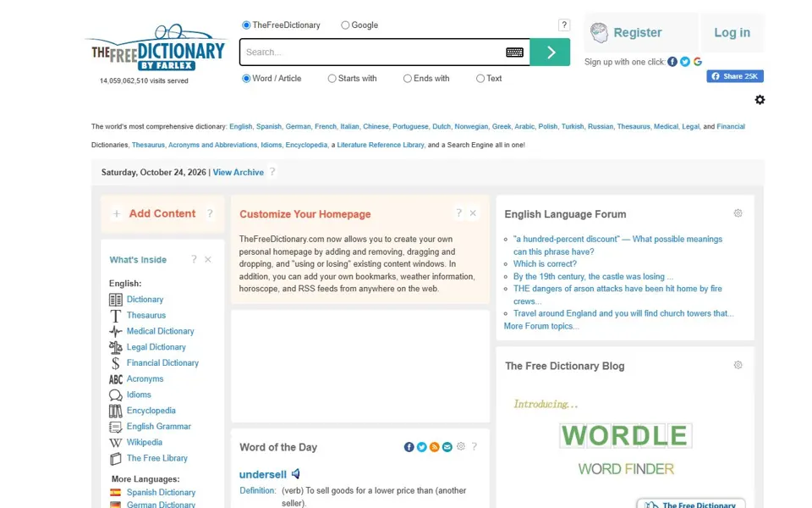
Task: Open the Encyclopedia link in What's Inside
Action: point(151,411)
